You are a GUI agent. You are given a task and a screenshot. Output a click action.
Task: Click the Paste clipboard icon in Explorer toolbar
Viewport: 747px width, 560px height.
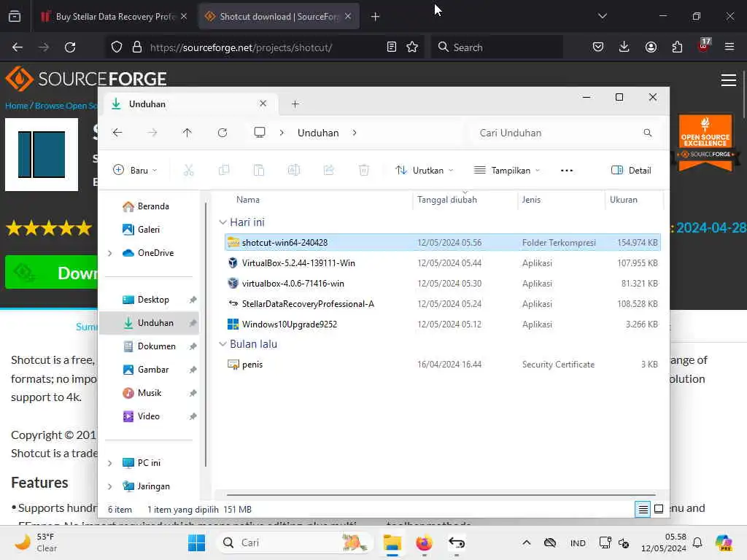point(259,170)
